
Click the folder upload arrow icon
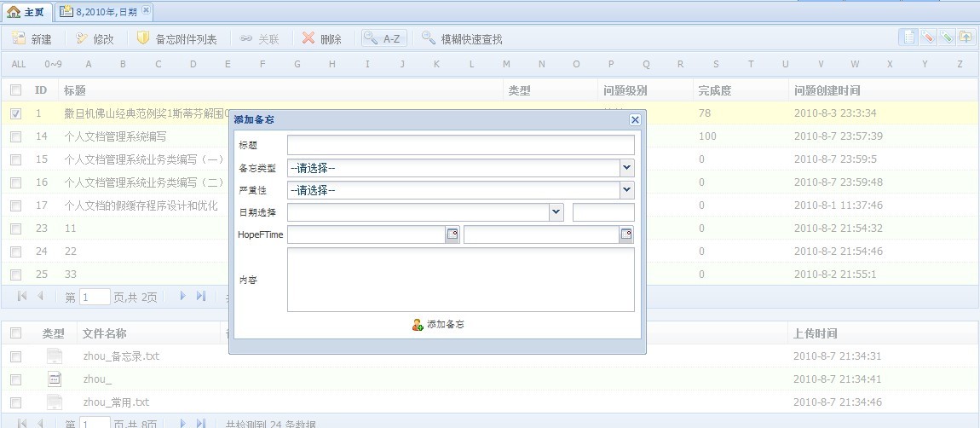(x=966, y=37)
